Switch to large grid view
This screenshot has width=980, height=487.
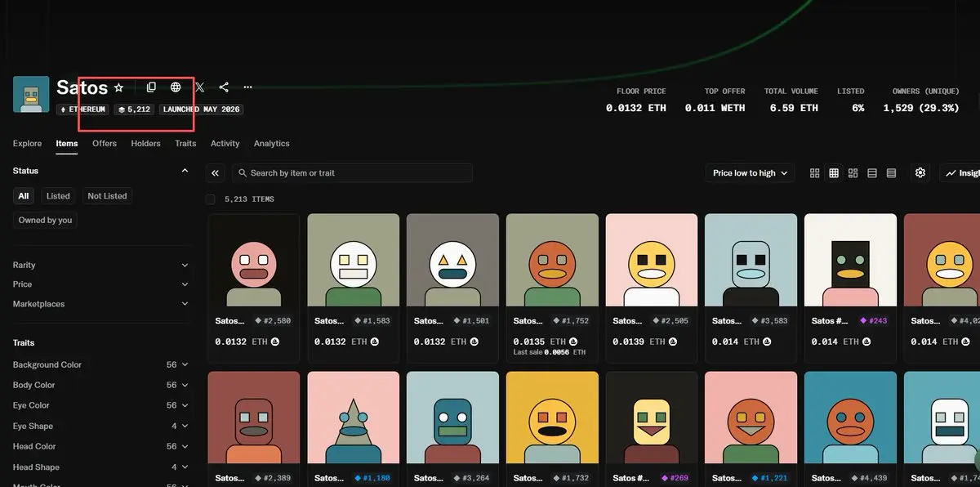[814, 173]
